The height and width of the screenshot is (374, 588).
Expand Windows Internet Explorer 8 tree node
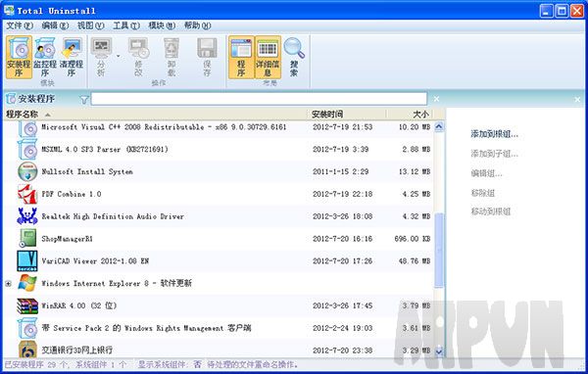click(x=8, y=284)
